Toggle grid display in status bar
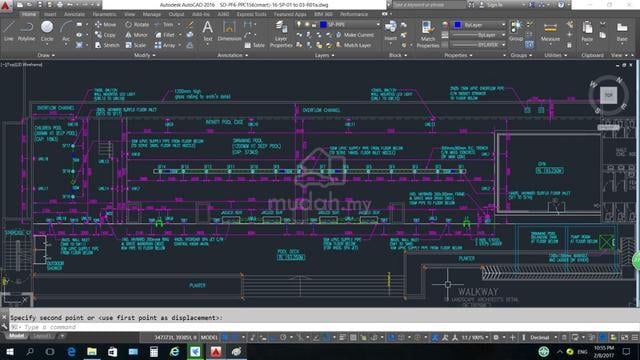 [x=226, y=338]
